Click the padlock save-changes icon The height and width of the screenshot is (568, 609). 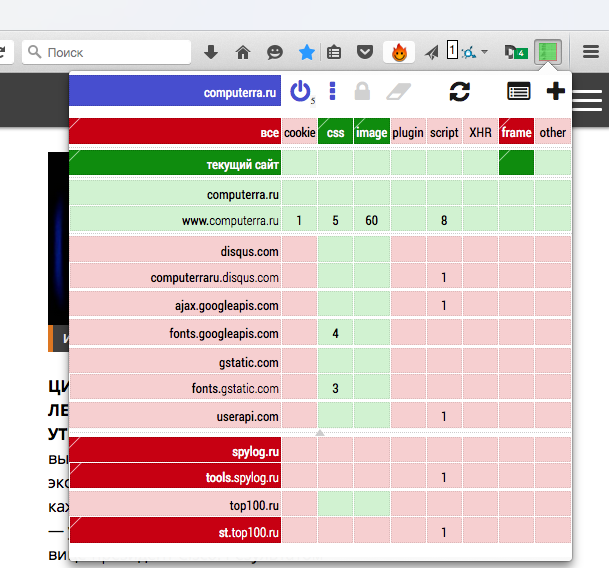(362, 92)
